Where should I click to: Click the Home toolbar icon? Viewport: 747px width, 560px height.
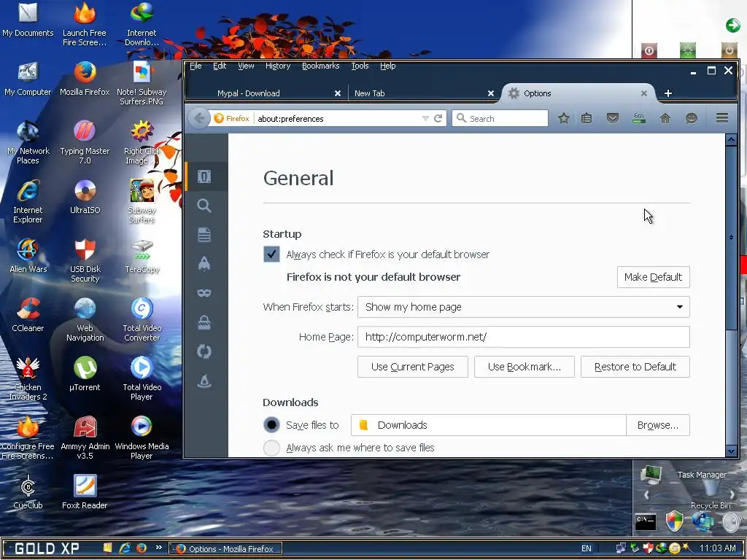point(665,119)
